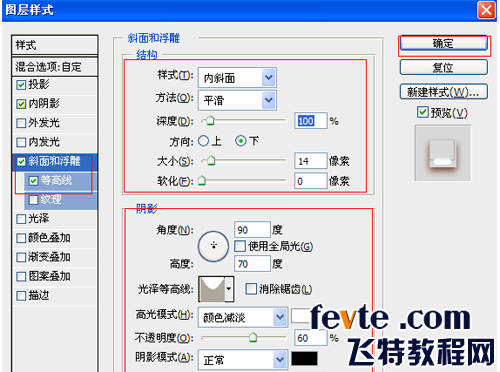This screenshot has width=500, height=372.
Task: Click the 深度(D) slider handle
Action: click(x=210, y=121)
